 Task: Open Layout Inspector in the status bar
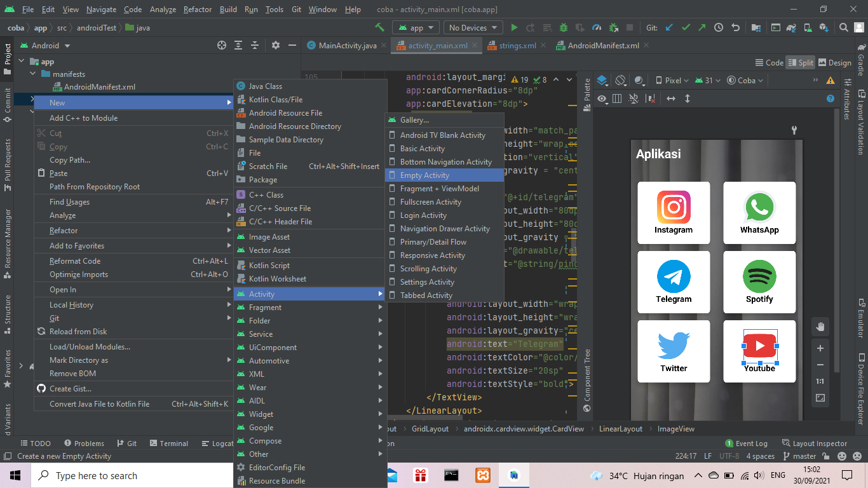pyautogui.click(x=820, y=443)
